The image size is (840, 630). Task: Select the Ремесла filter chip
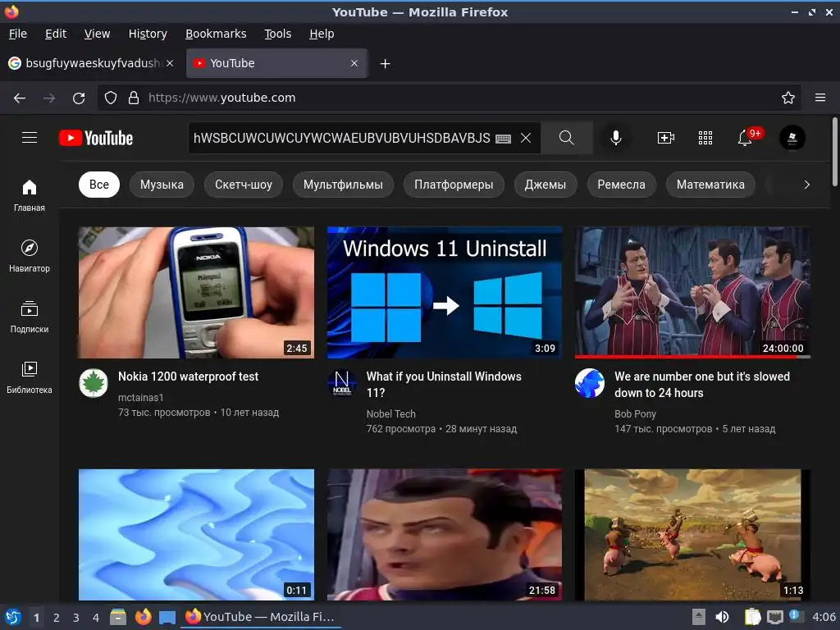(622, 185)
